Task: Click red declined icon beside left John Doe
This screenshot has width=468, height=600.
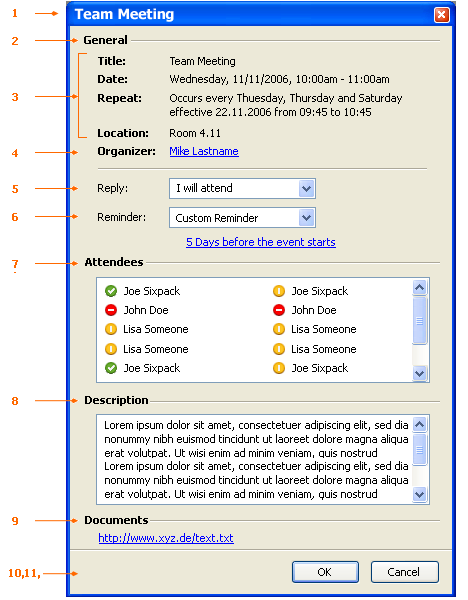Action: pos(111,310)
